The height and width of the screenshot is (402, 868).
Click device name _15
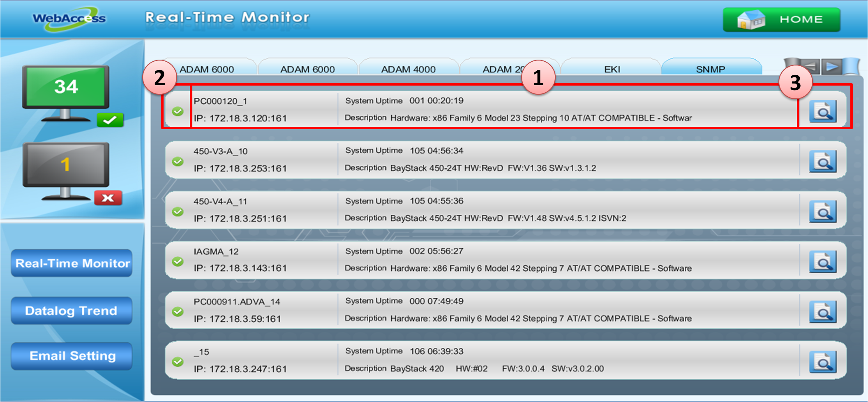(201, 352)
